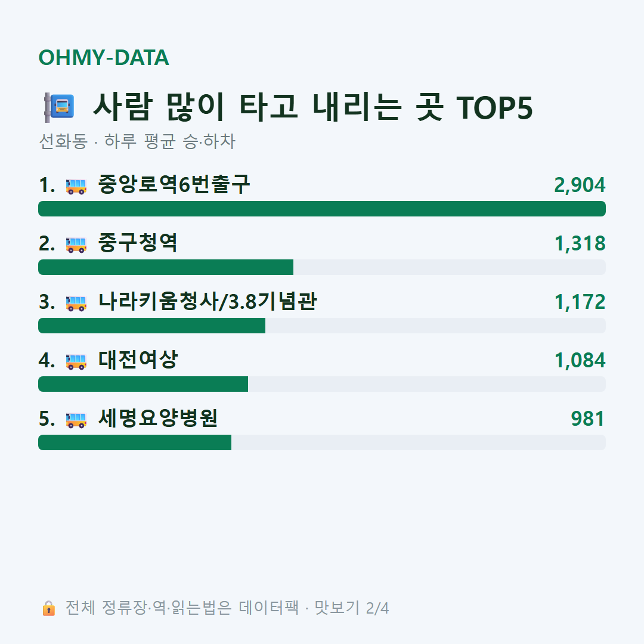Select the 나라키움청사/3.8기념관 entry
Screen dimensions: 644x644
tap(208, 302)
